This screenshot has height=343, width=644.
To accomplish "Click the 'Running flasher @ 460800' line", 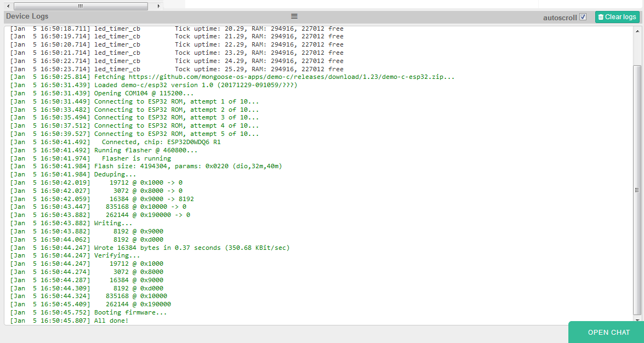I will point(104,150).
